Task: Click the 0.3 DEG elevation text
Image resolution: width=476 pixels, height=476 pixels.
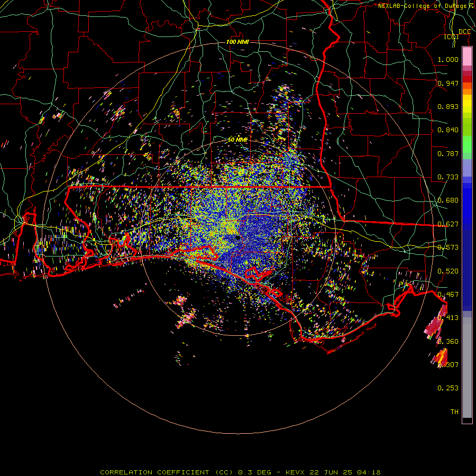Action: [x=255, y=472]
